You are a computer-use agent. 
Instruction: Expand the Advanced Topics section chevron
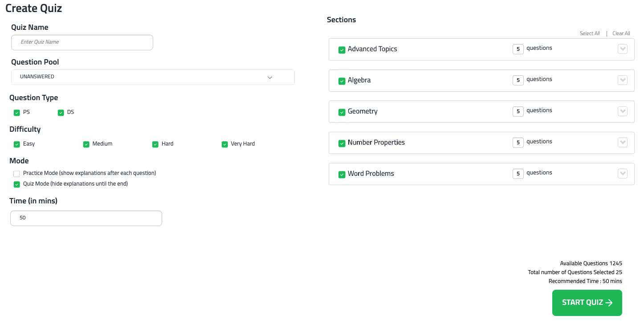click(623, 49)
